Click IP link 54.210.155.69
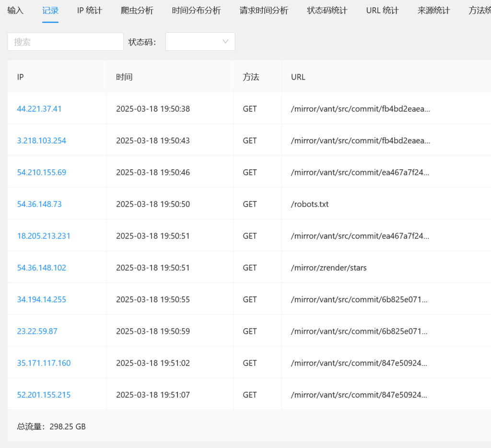Viewport: 491px width, 448px height. 42,172
